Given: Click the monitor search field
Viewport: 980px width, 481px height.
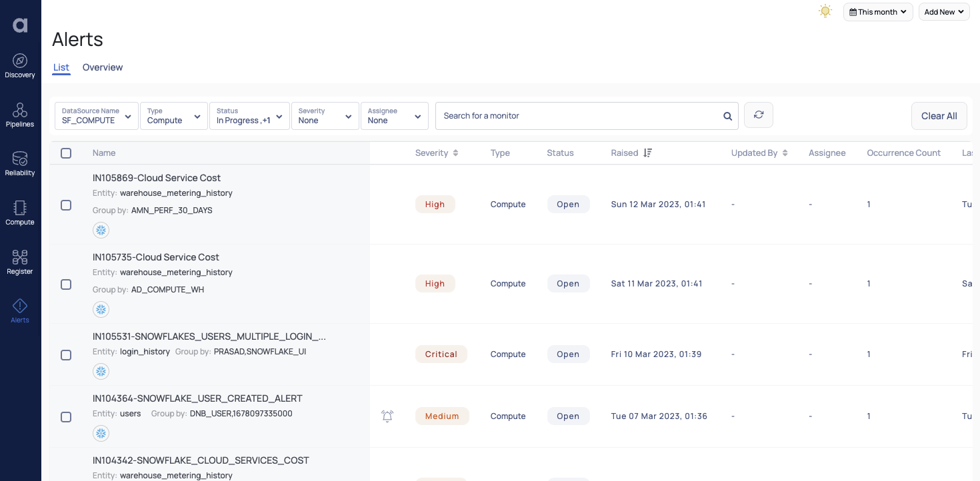Looking at the screenshot, I should (580, 116).
